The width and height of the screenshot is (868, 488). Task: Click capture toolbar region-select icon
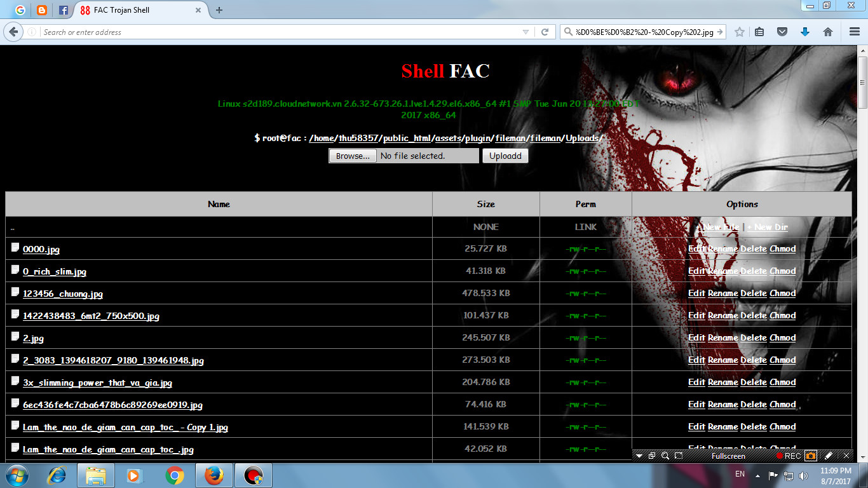point(679,456)
